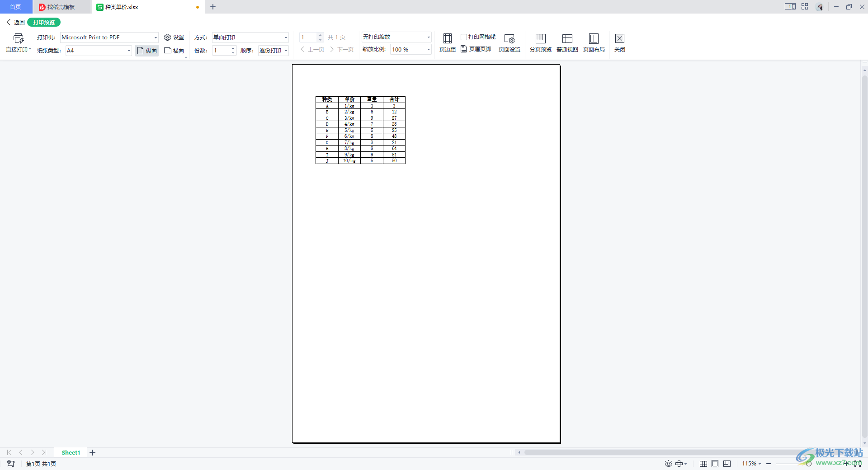The image size is (868, 470).
Task: Open new tab with plus button
Action: 213,7
